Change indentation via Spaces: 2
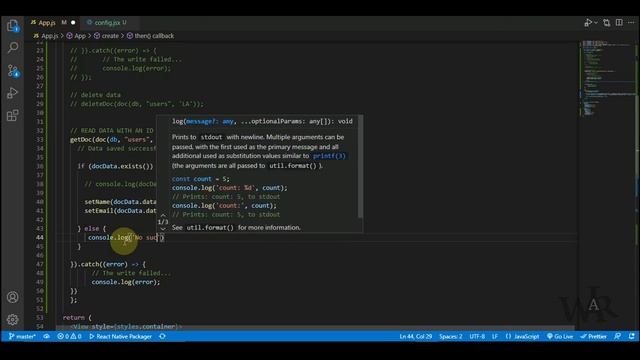This screenshot has height=360, width=640. click(x=451, y=336)
